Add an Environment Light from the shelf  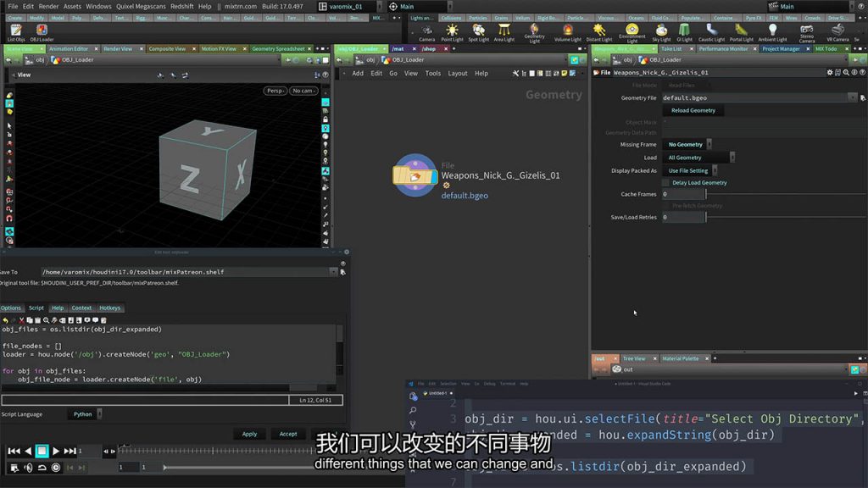(x=632, y=31)
